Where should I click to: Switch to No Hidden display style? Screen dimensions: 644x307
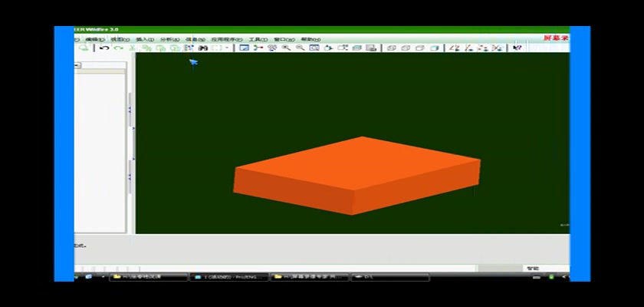tap(420, 48)
